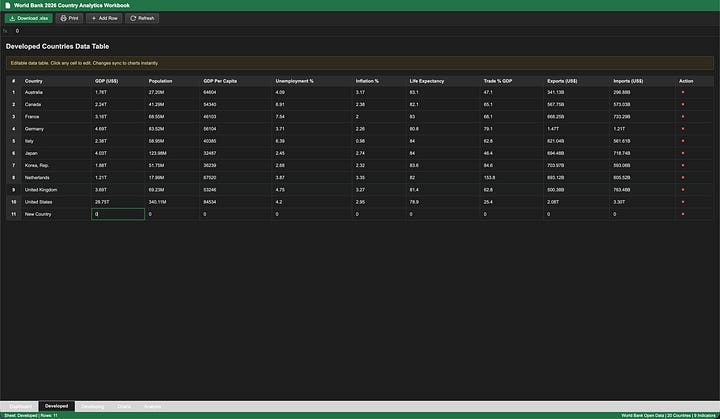Click the Download .xlsx button
Viewport: 720px width, 419px height.
click(28, 18)
